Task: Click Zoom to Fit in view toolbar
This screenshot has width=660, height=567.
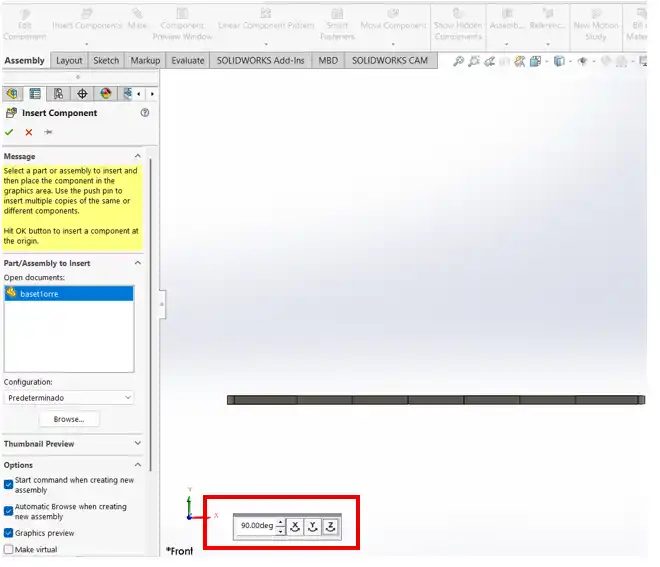Action: [458, 61]
